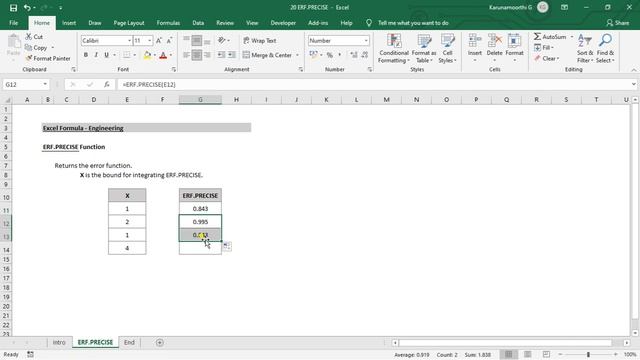This screenshot has height=360, width=640.
Task: Increase the font size
Action: (159, 40)
